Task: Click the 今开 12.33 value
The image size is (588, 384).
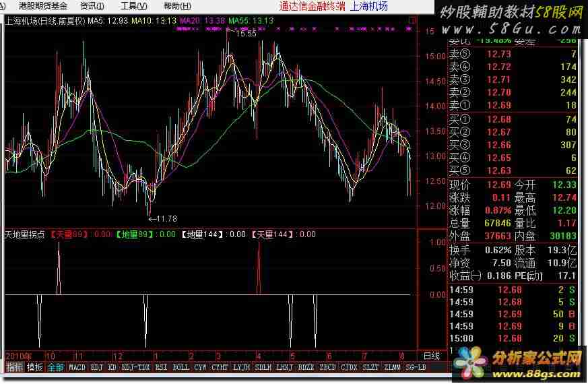Action: pos(564,185)
